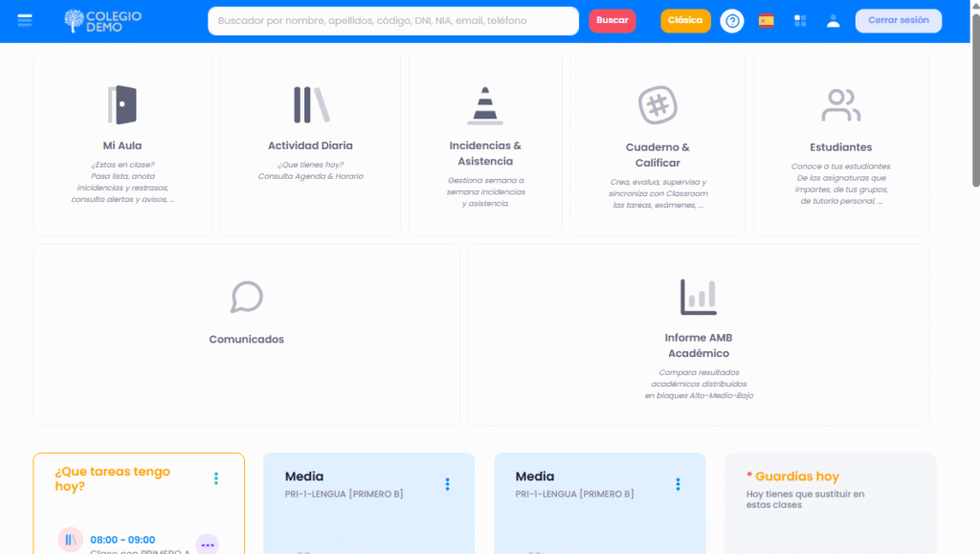Click the Colegio Demo logo
This screenshot has width=980, height=554.
(103, 20)
